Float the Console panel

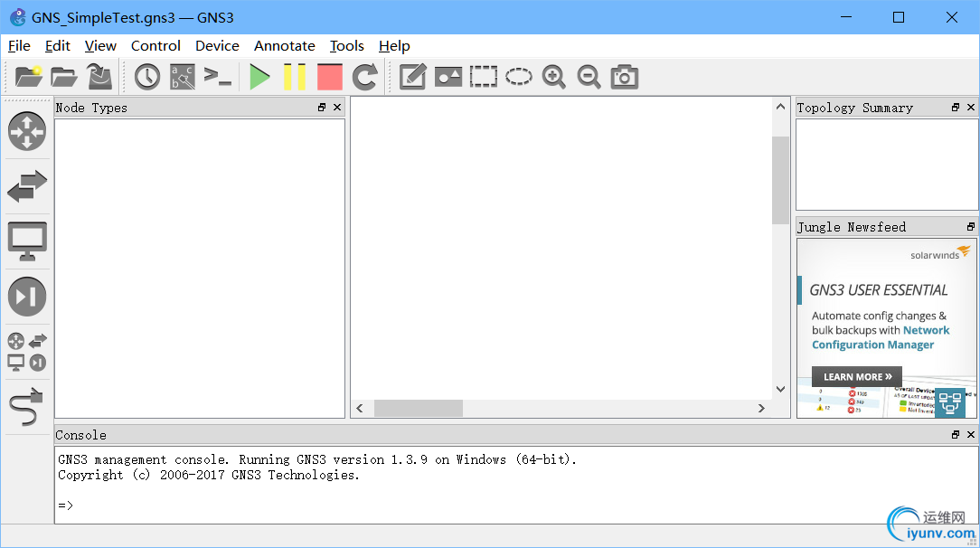click(x=956, y=434)
